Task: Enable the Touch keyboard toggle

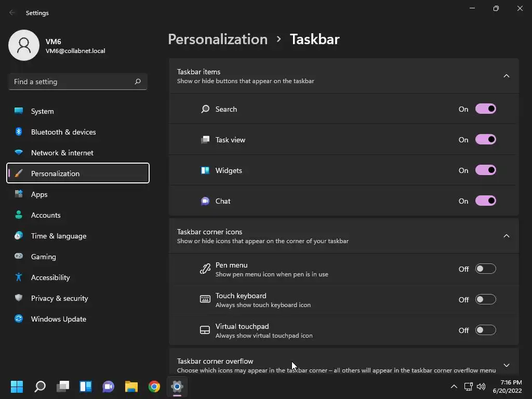Action: coord(485,300)
